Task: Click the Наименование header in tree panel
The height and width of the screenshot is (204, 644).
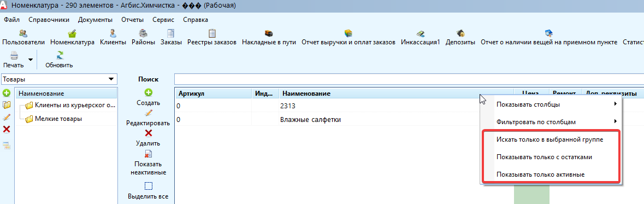Action: click(x=66, y=94)
